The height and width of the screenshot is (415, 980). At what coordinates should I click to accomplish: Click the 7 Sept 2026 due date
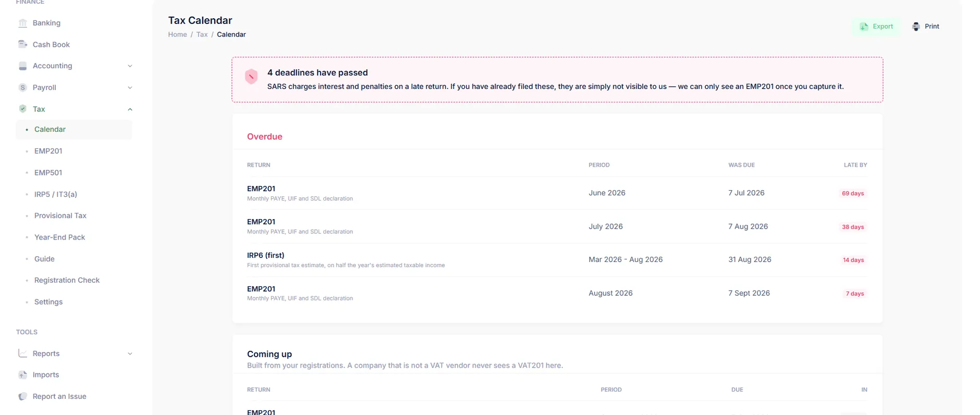pyautogui.click(x=749, y=293)
